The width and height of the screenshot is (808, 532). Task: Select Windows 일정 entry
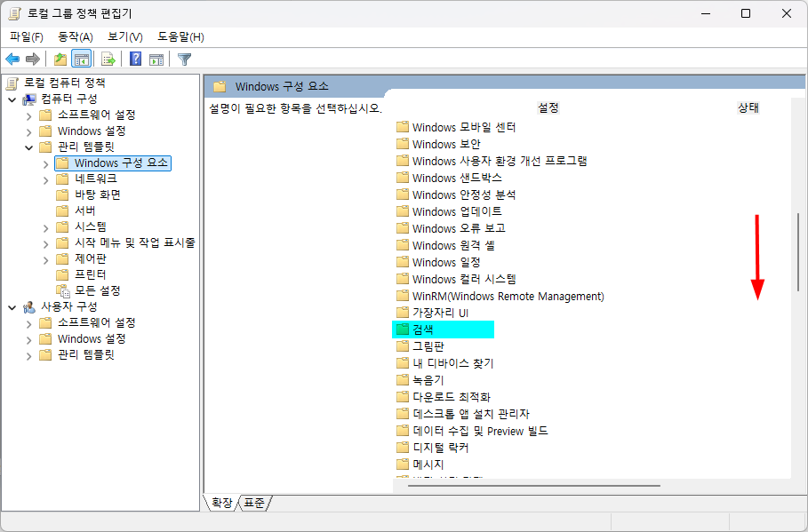pos(446,262)
